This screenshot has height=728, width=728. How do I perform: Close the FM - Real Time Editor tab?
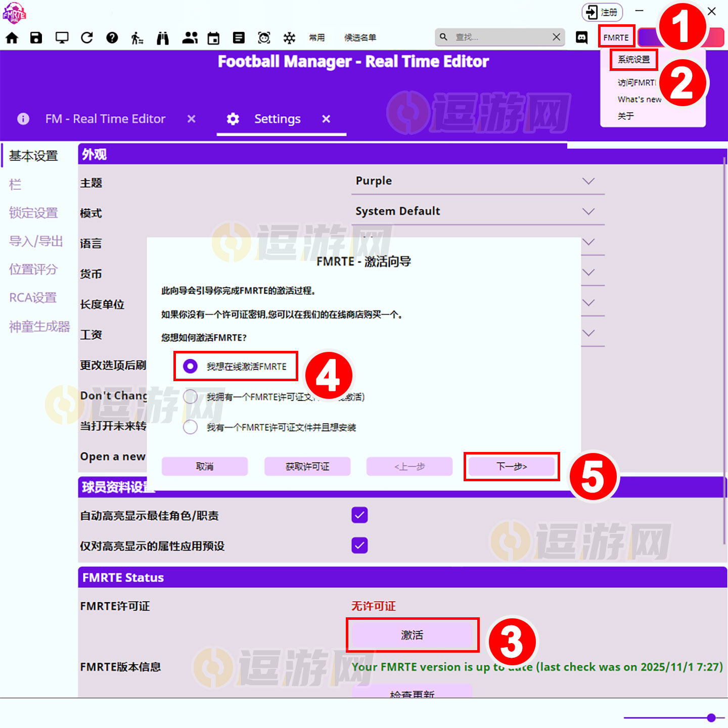191,119
